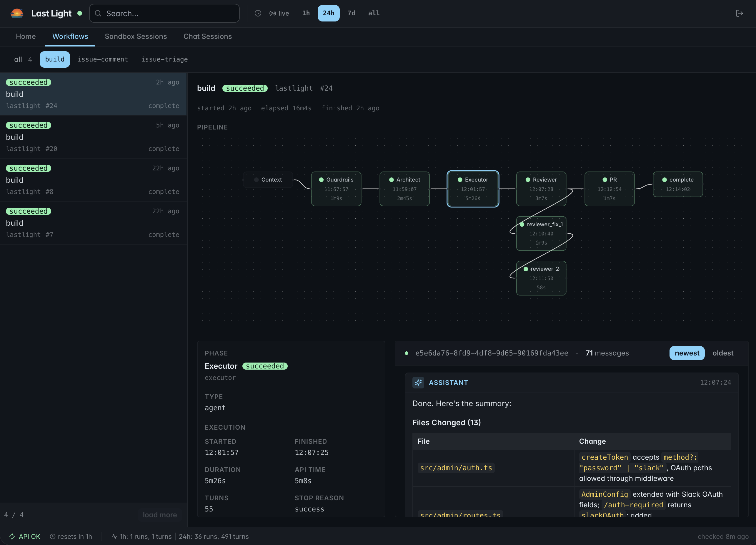Click the logout icon in the top right
Image resolution: width=756 pixels, height=545 pixels.
(739, 13)
